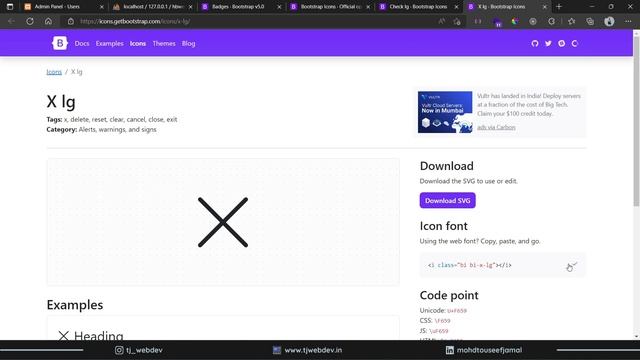The height and width of the screenshot is (360, 640).
Task: Click JS code point \uF659
Action: (x=439, y=331)
